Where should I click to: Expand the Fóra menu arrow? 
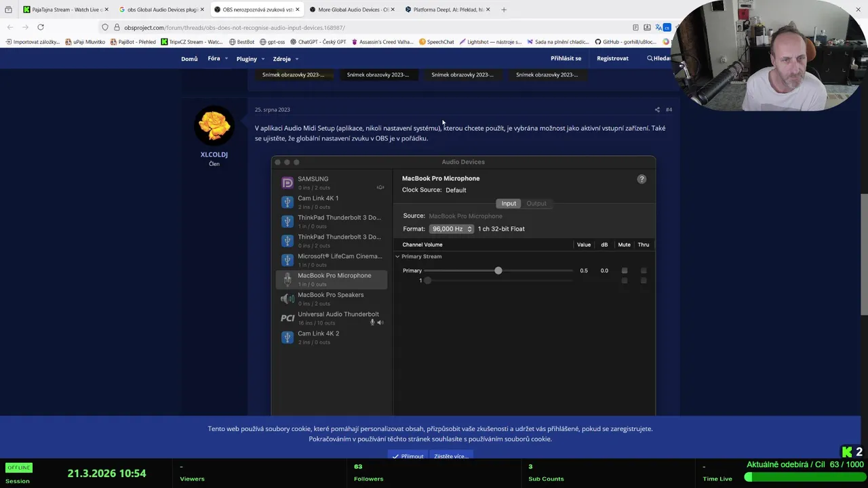226,59
